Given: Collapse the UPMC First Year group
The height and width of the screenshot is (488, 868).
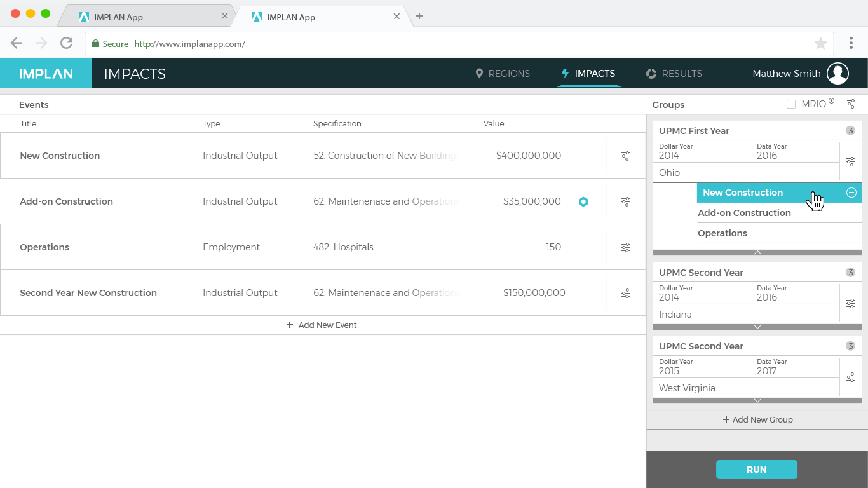Looking at the screenshot, I should tap(757, 253).
